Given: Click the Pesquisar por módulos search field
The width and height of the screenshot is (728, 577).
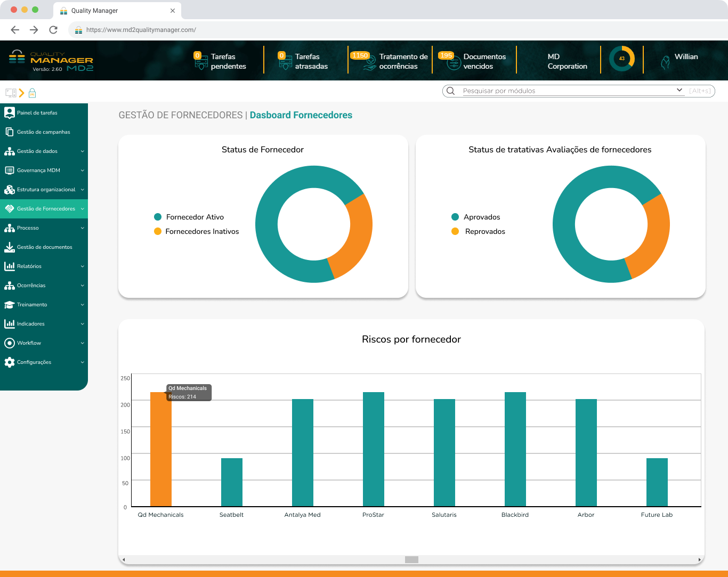Looking at the screenshot, I should click(x=560, y=91).
